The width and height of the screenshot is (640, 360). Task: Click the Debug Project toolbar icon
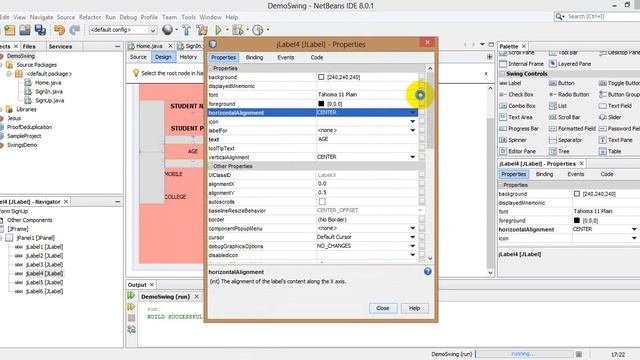coord(237,30)
